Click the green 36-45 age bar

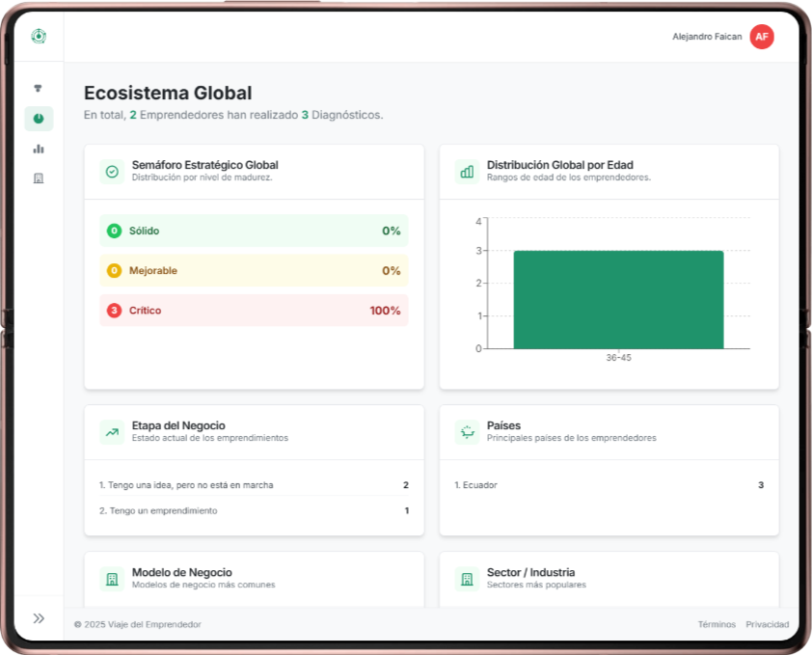(619, 299)
